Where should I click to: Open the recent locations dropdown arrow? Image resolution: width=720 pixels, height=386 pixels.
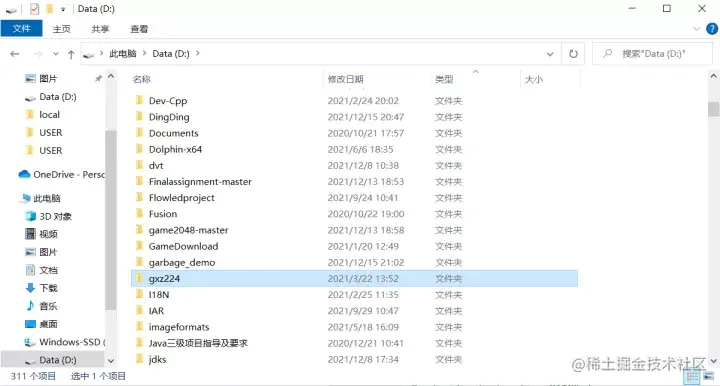click(56, 54)
